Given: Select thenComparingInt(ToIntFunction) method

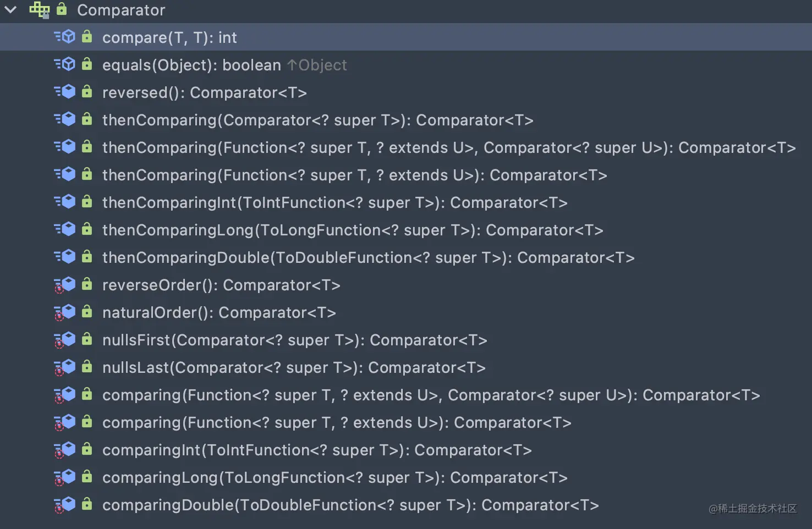Looking at the screenshot, I should pos(334,202).
